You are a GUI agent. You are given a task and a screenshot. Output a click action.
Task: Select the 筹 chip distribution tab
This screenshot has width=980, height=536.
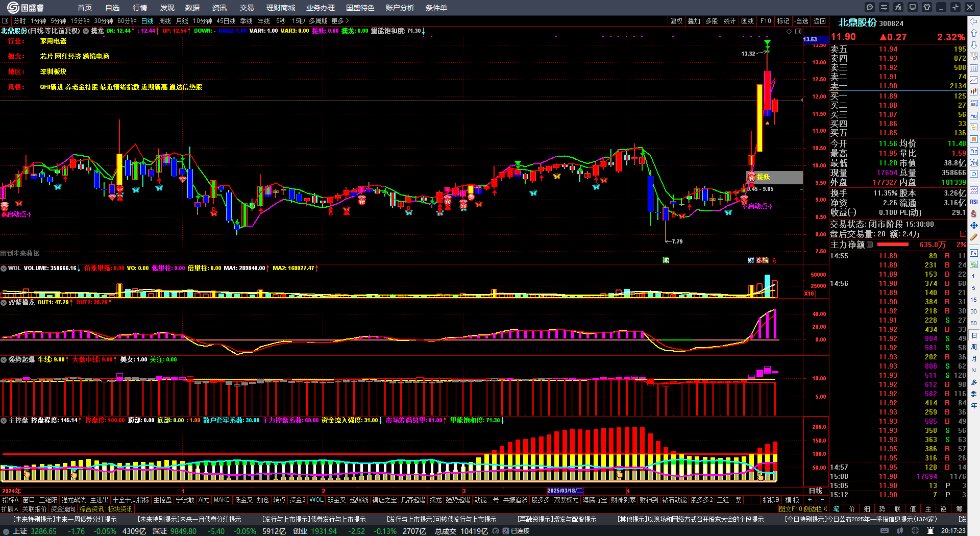pos(959,509)
